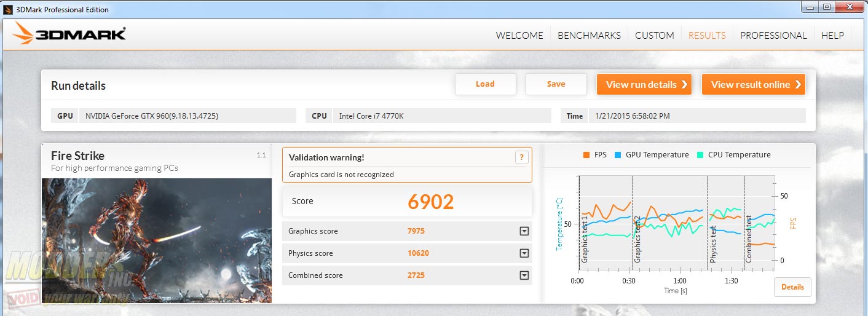Screen dimensions: 868x316
Task: Open the WELCOME tab
Action: tap(519, 35)
